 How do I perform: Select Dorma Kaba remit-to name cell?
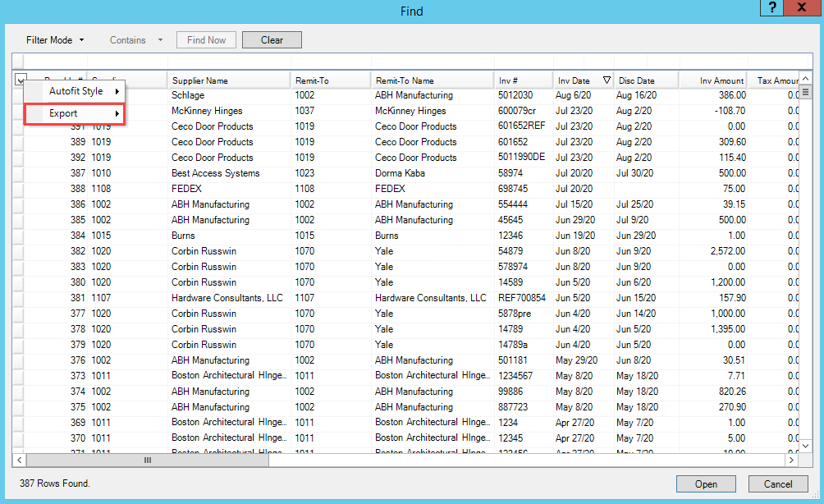click(x=433, y=173)
